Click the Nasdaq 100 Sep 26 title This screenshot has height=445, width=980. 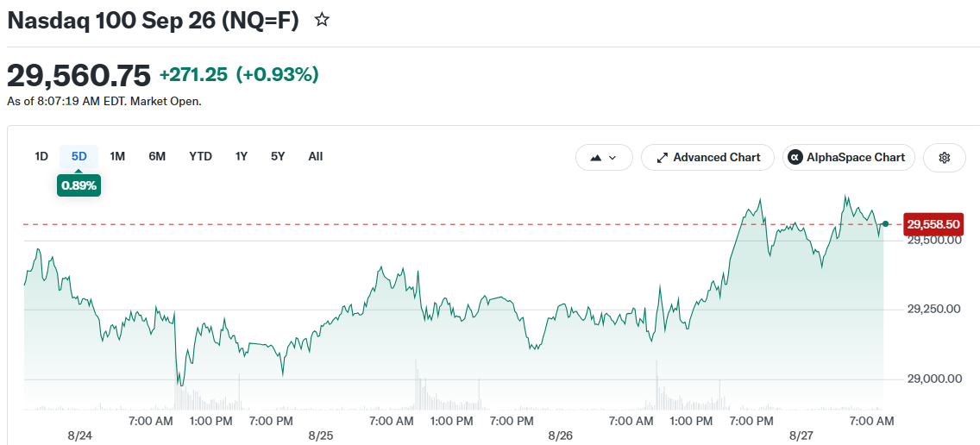coord(154,21)
